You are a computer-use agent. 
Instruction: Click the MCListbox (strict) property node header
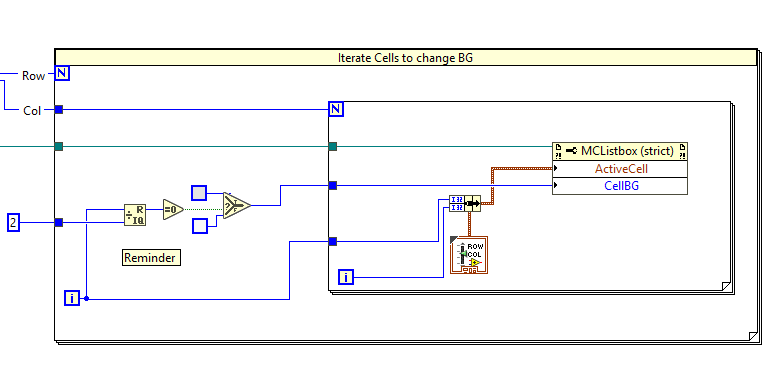(x=620, y=151)
